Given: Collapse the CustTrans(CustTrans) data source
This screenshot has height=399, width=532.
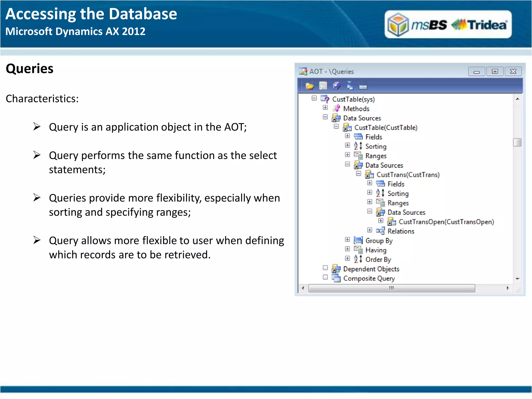Looking at the screenshot, I should (x=358, y=174).
